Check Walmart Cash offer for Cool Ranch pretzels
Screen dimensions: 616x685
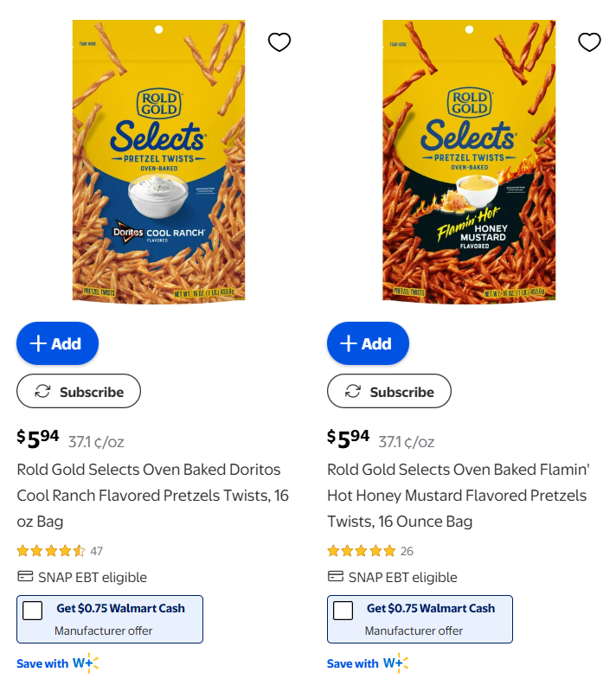click(x=33, y=611)
